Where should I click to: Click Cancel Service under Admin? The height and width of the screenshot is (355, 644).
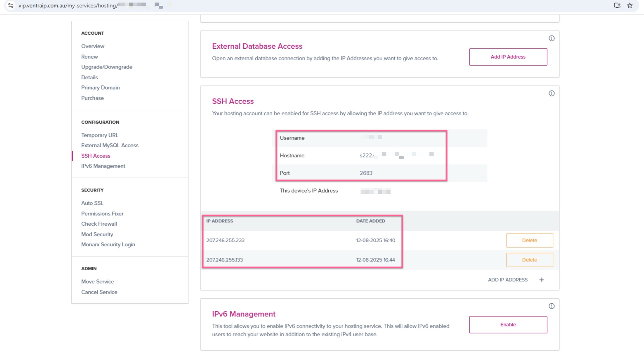click(x=99, y=292)
